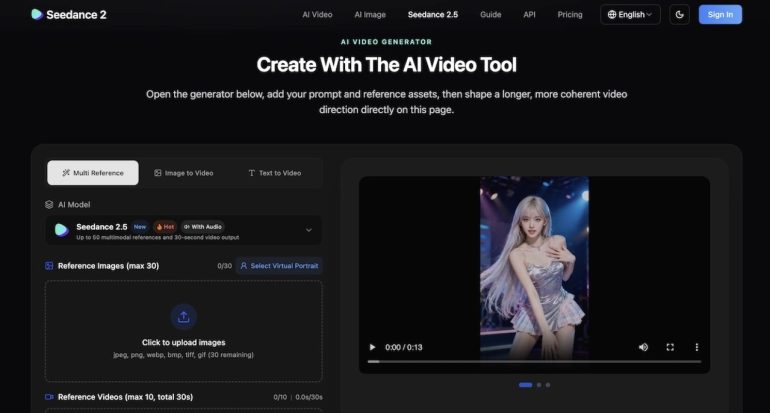Screen dimensions: 770x413
Task: Mute the video volume icon
Action: coord(643,347)
